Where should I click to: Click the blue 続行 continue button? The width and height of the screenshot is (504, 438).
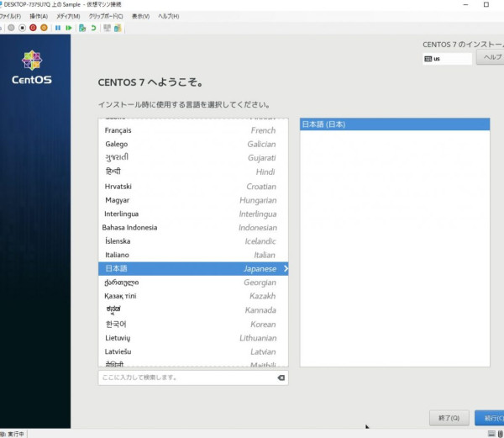tap(489, 418)
